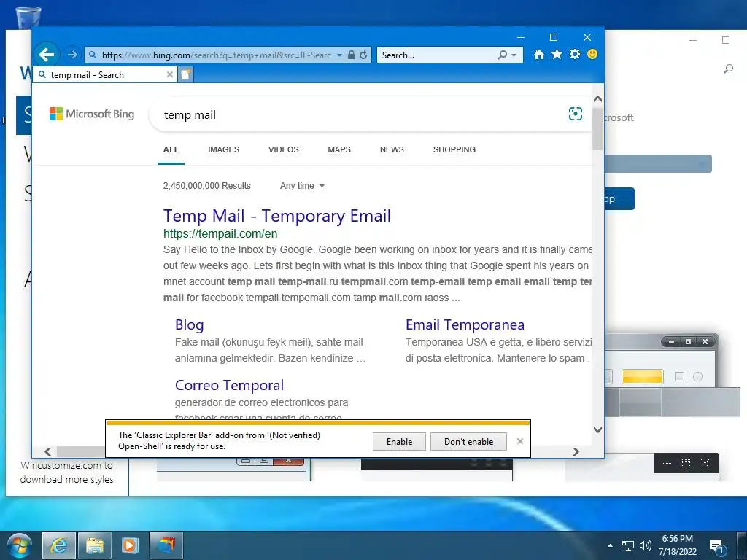The height and width of the screenshot is (560, 747).
Task: Click the magnifier in IE search box
Action: (503, 55)
